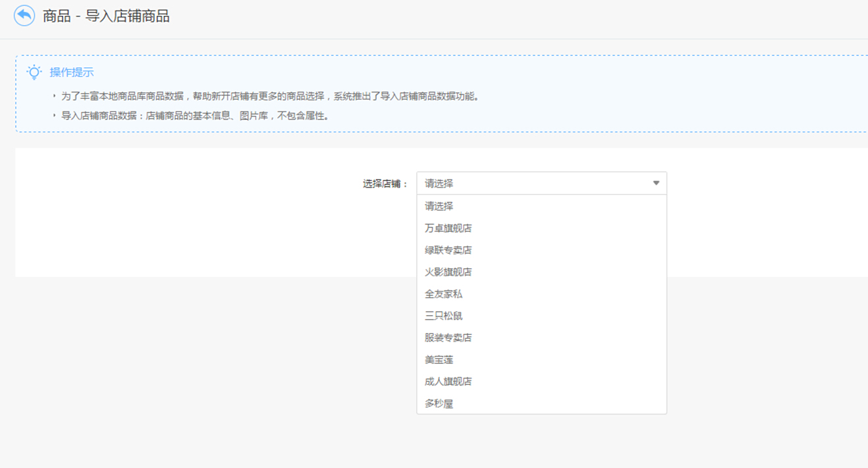The height and width of the screenshot is (468, 868).
Task: Click the 商品 - 导入店铺商品 page title
Action: pyautogui.click(x=106, y=16)
